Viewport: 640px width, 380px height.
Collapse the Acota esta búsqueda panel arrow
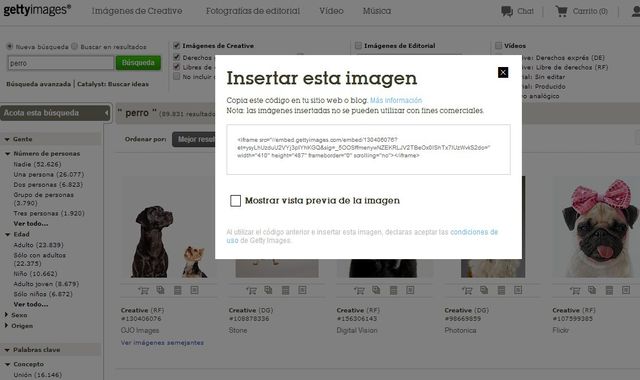[107, 113]
